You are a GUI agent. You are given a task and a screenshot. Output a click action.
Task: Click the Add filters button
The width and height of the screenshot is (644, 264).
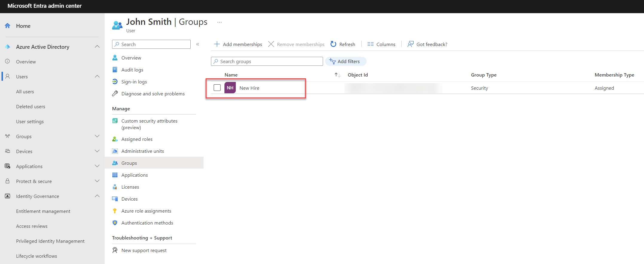click(x=346, y=61)
